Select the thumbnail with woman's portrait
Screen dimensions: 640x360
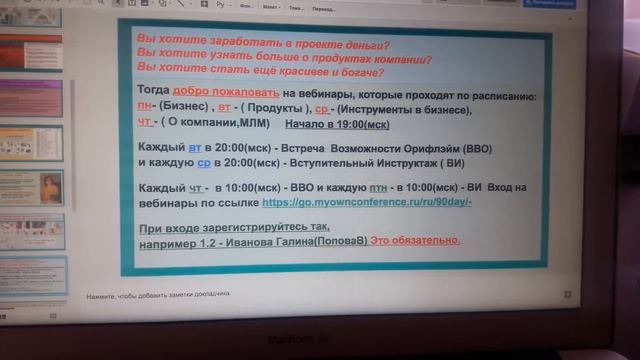(x=32, y=187)
